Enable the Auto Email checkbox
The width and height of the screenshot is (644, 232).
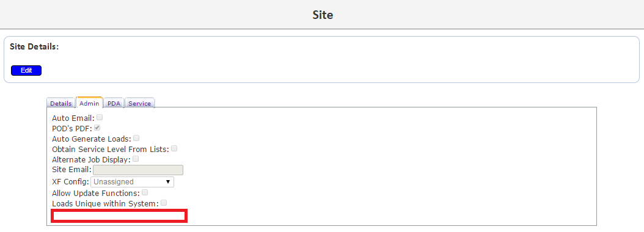pyautogui.click(x=100, y=117)
